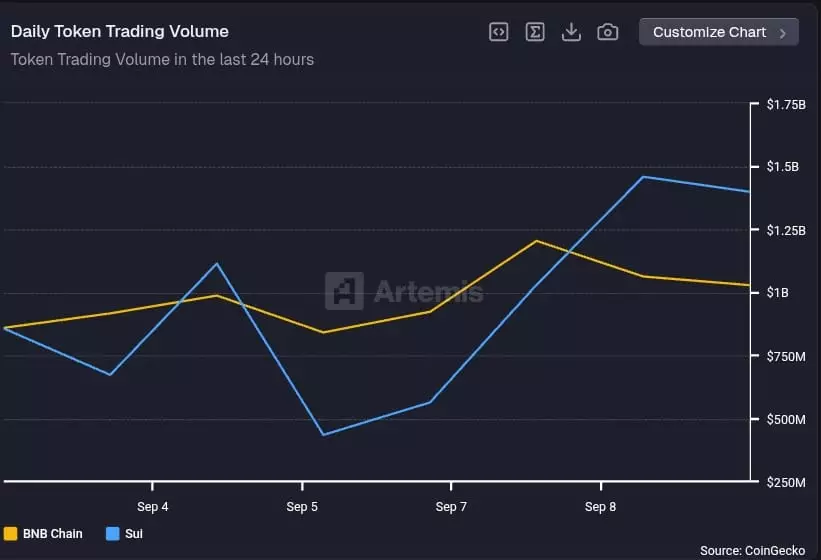Download the chart data
The width and height of the screenshot is (821, 560).
(571, 32)
